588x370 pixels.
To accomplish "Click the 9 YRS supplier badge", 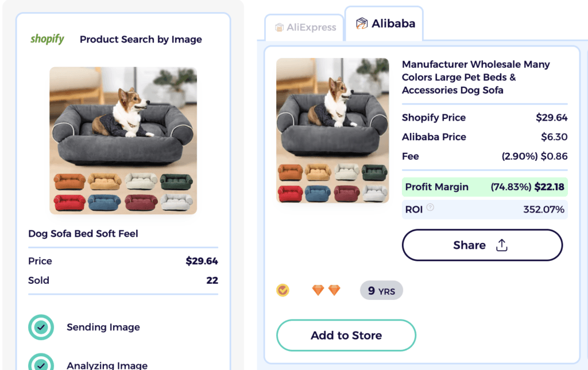I will (381, 290).
